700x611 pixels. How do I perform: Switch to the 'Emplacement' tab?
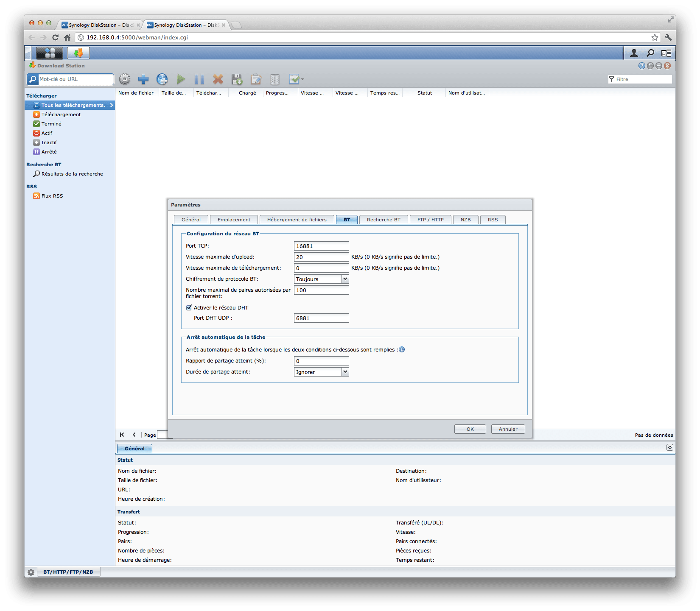(234, 220)
